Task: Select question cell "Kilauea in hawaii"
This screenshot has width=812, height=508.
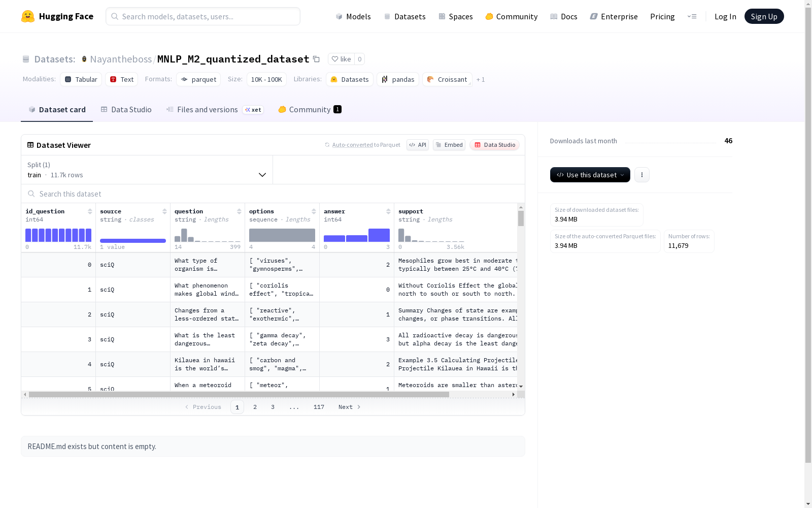Action: 208,364
